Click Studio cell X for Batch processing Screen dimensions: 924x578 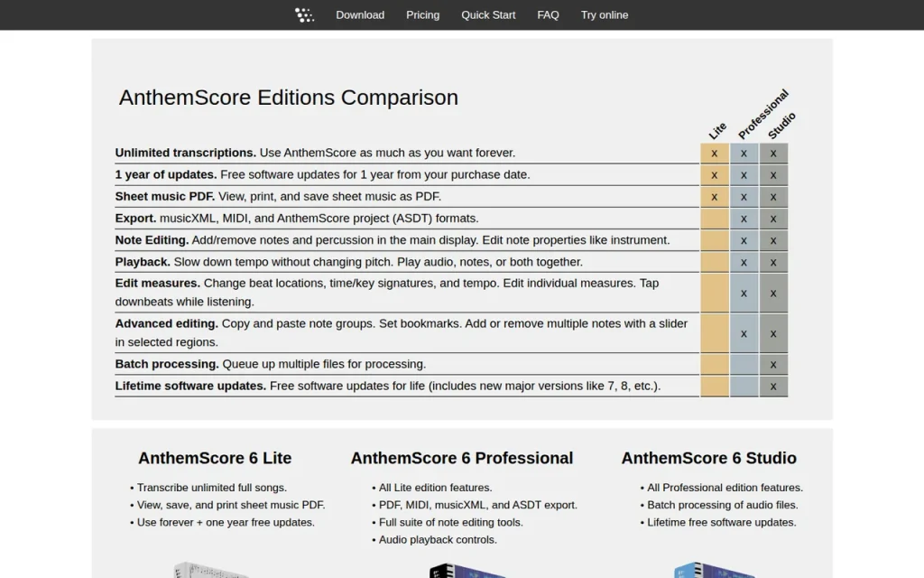pos(773,365)
